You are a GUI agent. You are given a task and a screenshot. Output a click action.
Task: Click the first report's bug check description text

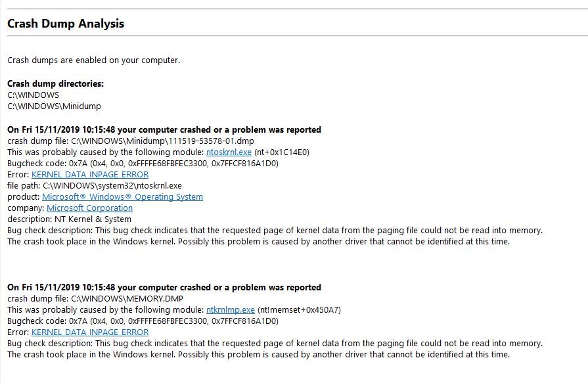275,230
